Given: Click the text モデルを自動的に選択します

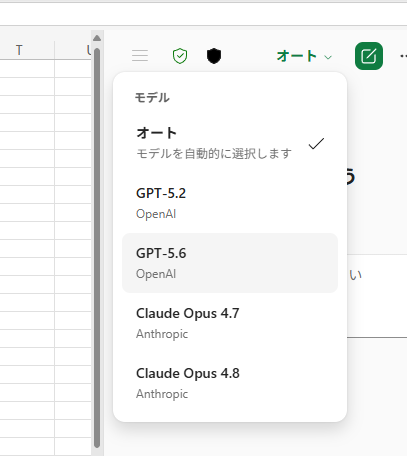Looking at the screenshot, I should [214, 154].
